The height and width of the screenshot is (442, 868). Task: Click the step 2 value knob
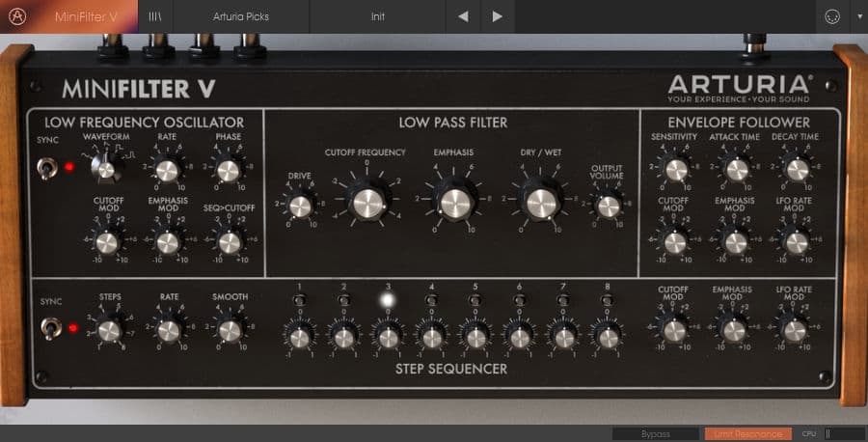(x=343, y=338)
